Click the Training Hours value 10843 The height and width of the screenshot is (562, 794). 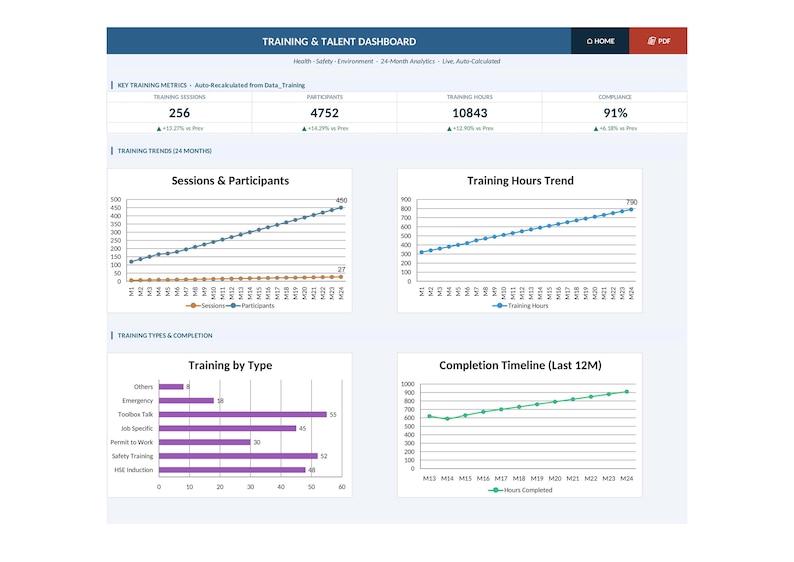click(469, 113)
